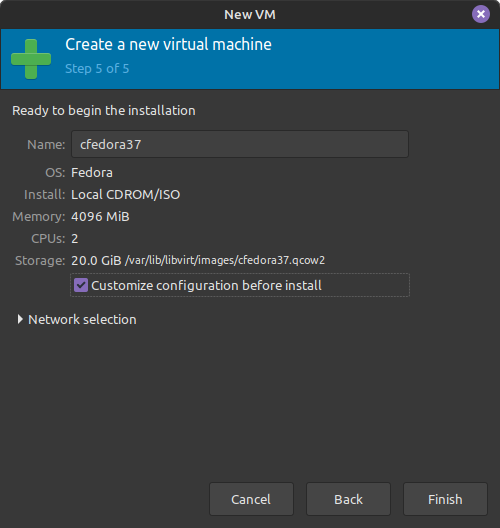Select the storage path cfedora37.qcow2 text
Viewport: 500px width, 528px height.
pyautogui.click(x=225, y=260)
